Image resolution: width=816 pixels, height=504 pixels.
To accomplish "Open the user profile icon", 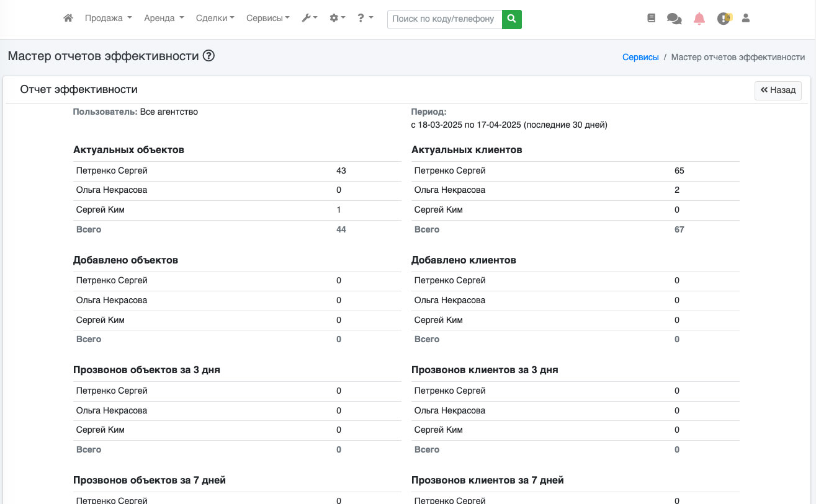I will [x=746, y=19].
